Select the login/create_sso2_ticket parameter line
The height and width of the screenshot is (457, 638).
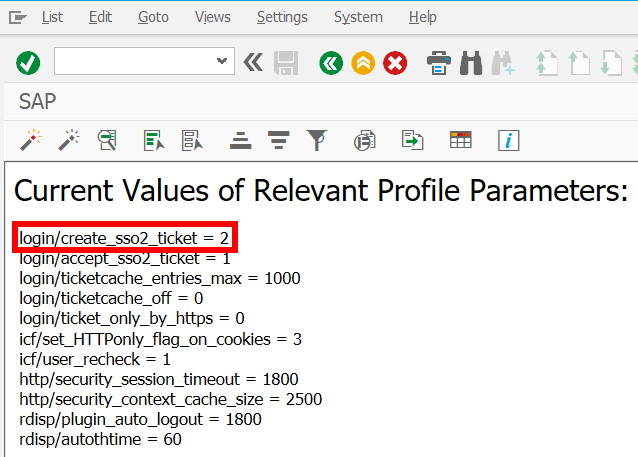[x=124, y=238]
